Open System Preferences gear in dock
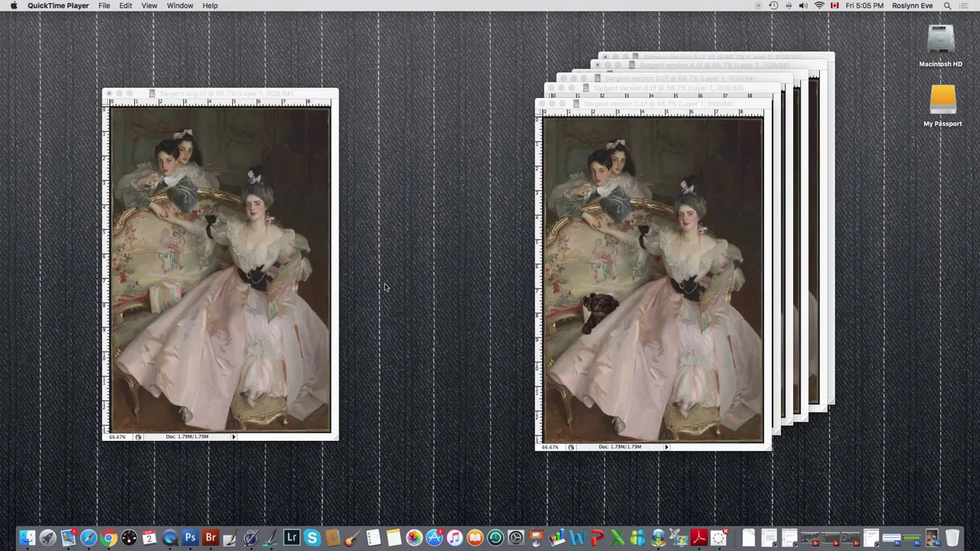This screenshot has width=980, height=551. tap(516, 538)
